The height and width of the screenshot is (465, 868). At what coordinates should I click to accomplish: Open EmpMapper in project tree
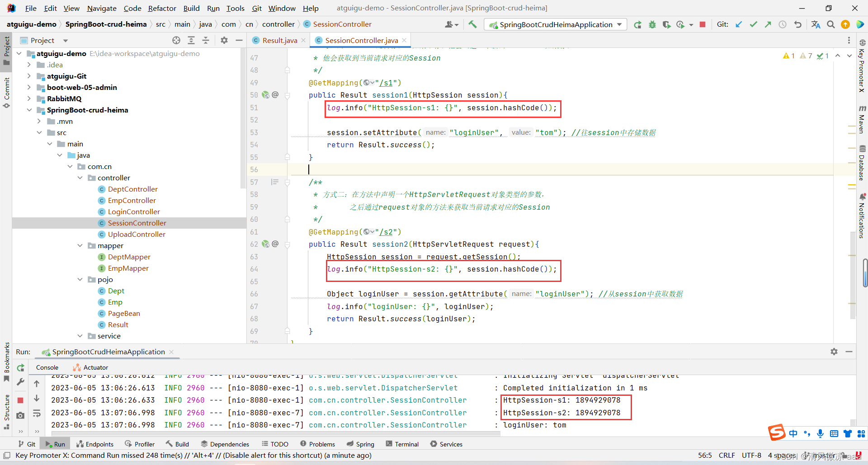click(128, 268)
